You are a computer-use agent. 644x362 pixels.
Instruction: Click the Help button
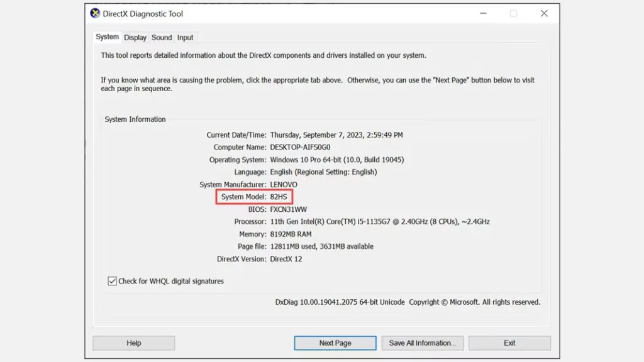coord(133,343)
